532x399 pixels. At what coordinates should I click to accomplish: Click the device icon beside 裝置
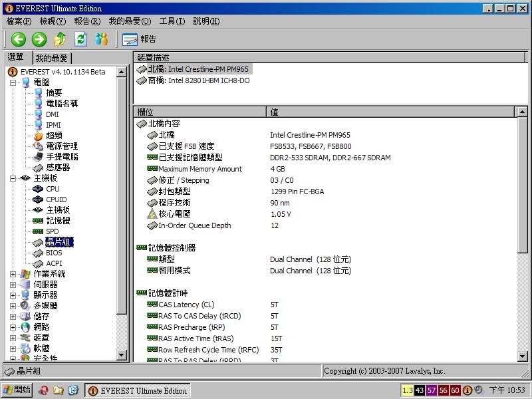(x=25, y=338)
